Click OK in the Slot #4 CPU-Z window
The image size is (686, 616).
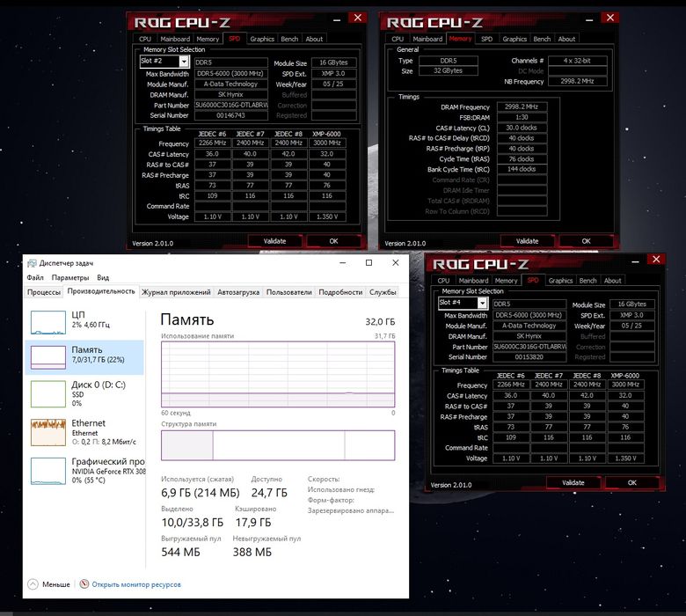[x=632, y=482]
